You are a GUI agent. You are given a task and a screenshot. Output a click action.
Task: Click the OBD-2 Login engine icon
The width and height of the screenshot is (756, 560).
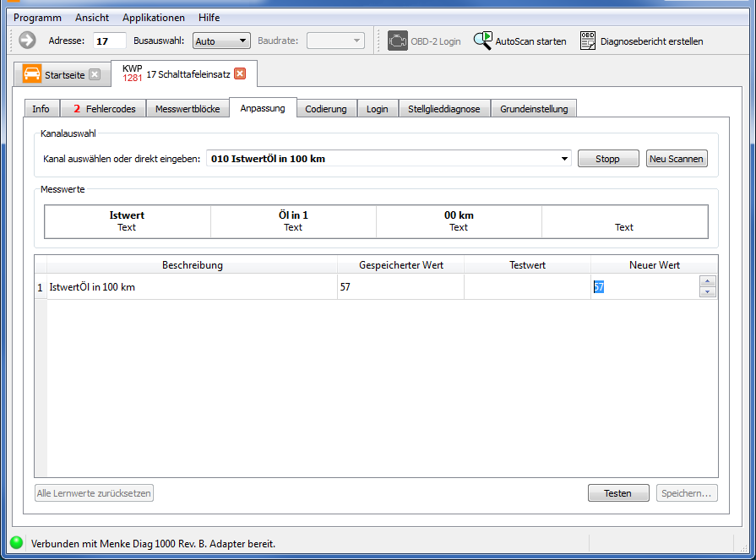(x=397, y=41)
